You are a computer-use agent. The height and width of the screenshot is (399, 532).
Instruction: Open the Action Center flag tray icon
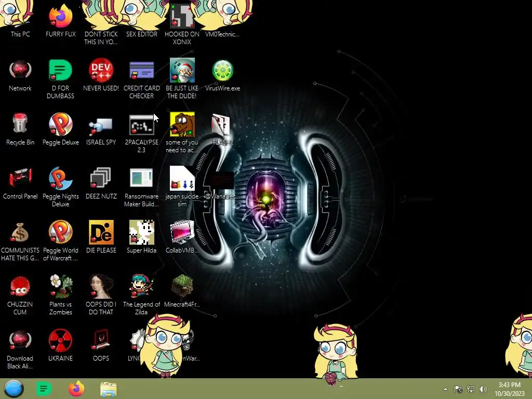458,389
